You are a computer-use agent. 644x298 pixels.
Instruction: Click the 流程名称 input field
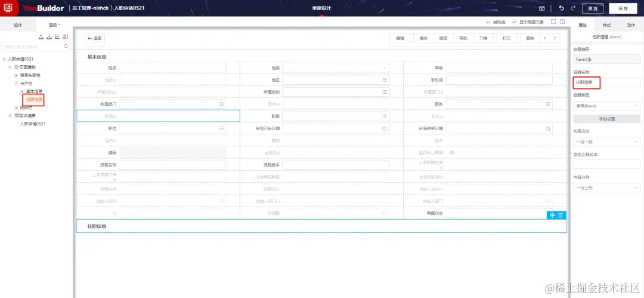[172, 165]
